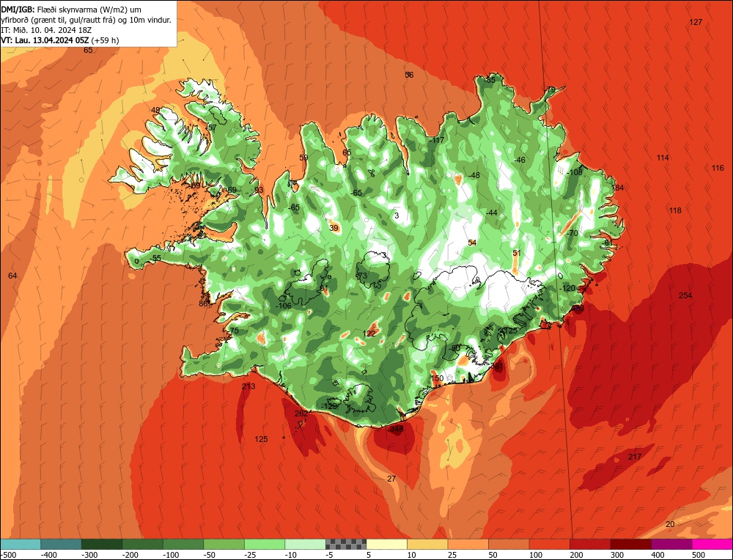The width and height of the screenshot is (733, 560).
Task: Click the map value -117
Action: (436, 140)
